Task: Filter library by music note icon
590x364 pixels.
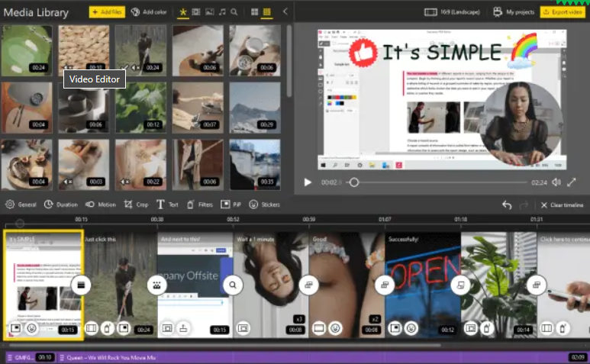Action: click(x=222, y=12)
